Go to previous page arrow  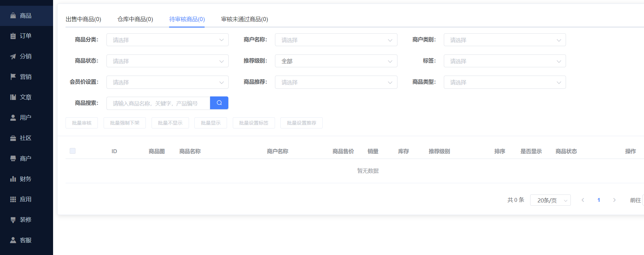(583, 200)
